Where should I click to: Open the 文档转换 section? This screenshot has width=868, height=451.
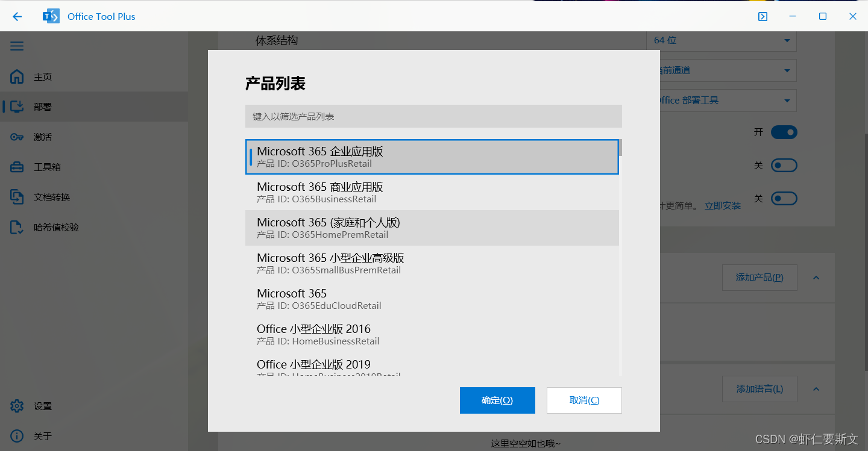94,197
